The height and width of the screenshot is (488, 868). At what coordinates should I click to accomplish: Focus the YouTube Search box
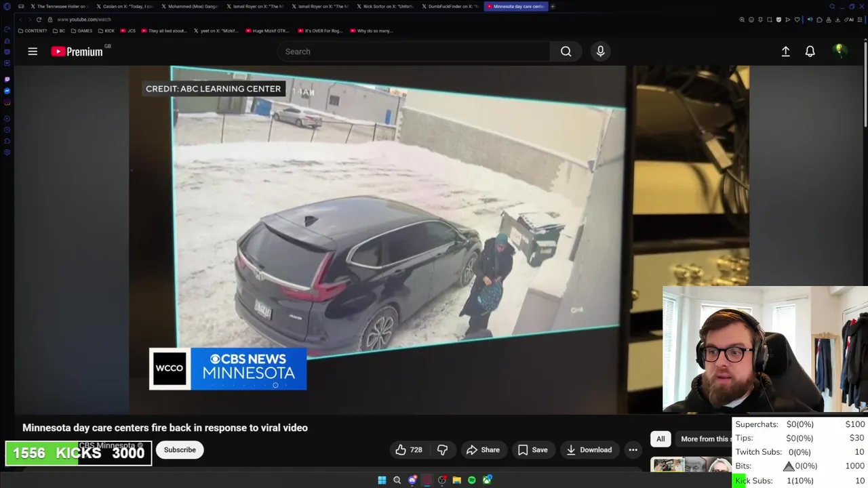pyautogui.click(x=414, y=52)
